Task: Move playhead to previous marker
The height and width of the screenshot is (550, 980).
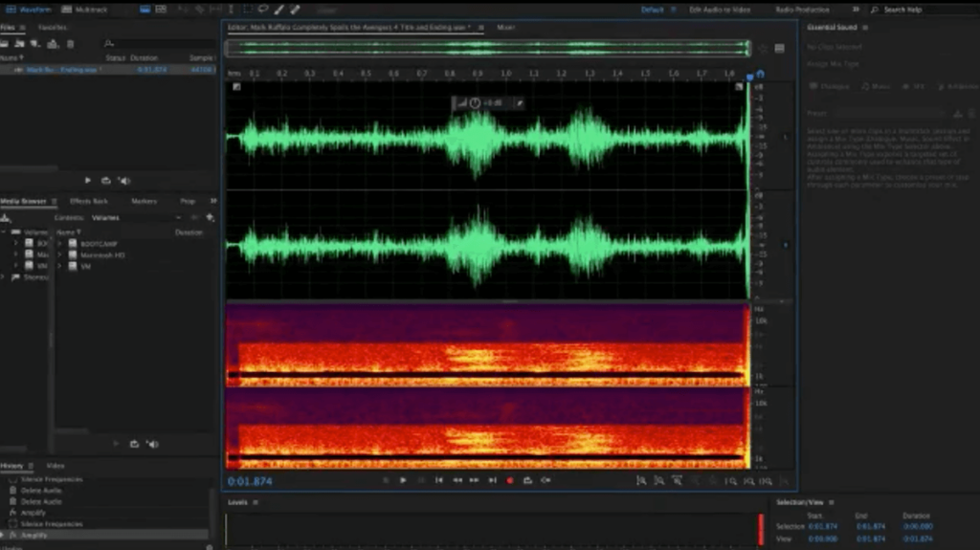Action: click(438, 480)
